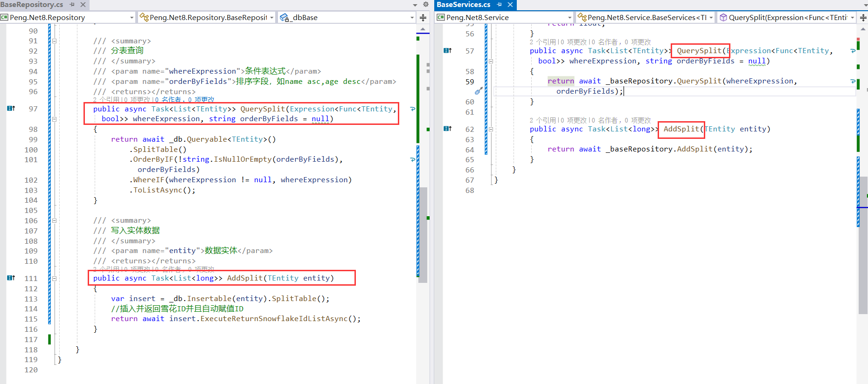Click the interface implementation glyph on line 111
The image size is (868, 384).
tap(11, 278)
